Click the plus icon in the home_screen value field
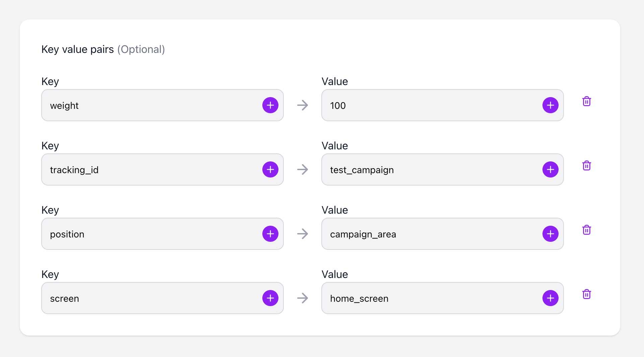 (x=550, y=298)
